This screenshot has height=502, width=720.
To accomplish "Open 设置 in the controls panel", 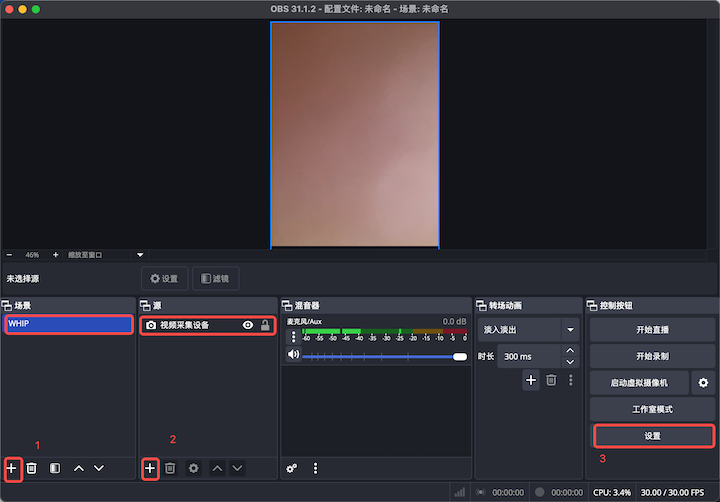I will coord(652,436).
